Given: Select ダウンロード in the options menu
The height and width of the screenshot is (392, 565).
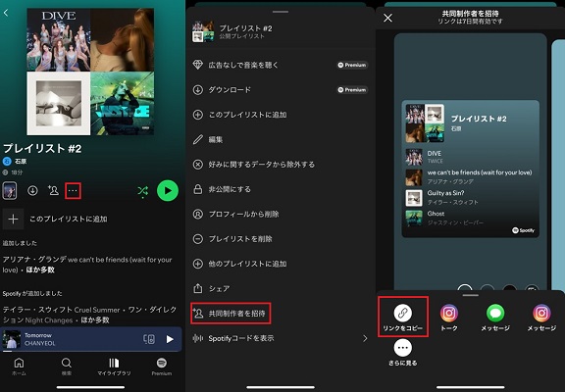Looking at the screenshot, I should 281,90.
